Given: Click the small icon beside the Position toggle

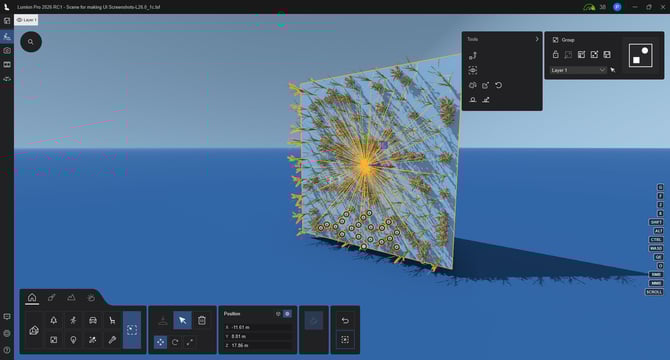Looking at the screenshot, I should (x=278, y=314).
